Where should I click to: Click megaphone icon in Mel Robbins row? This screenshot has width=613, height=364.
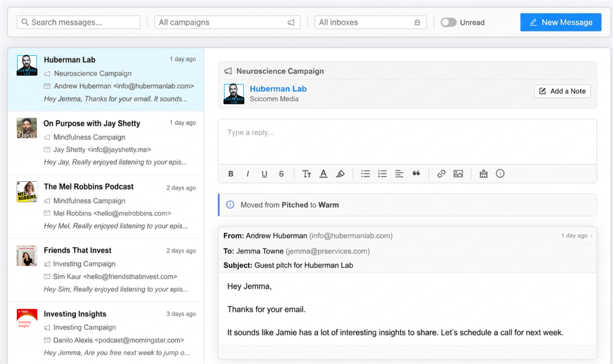pos(47,201)
